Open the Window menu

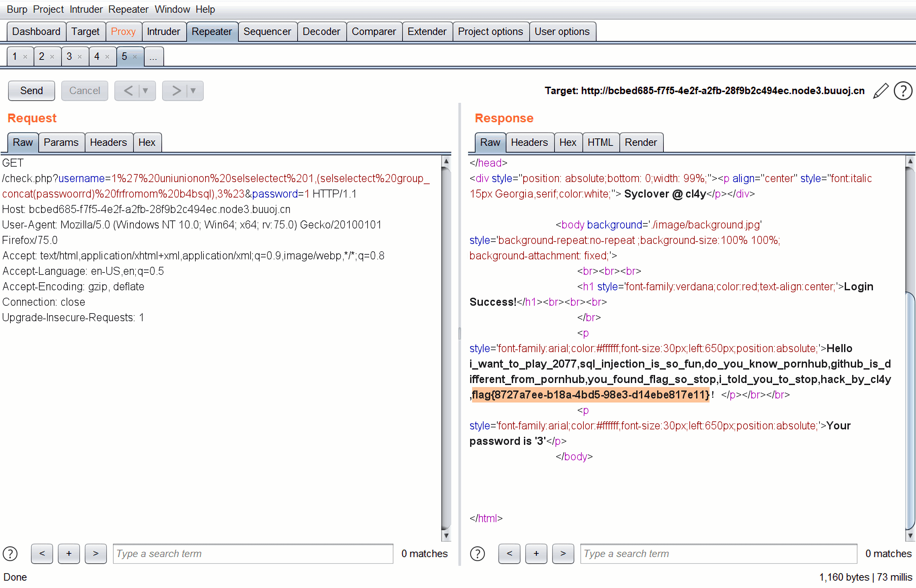tap(172, 9)
